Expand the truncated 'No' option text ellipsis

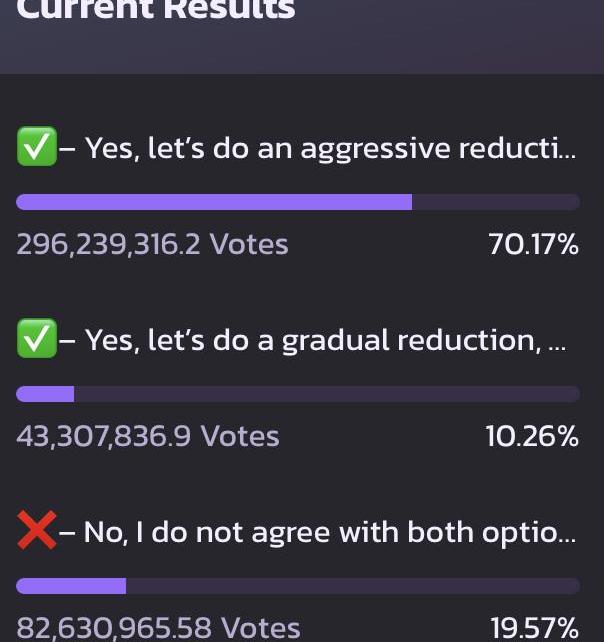pos(567,535)
